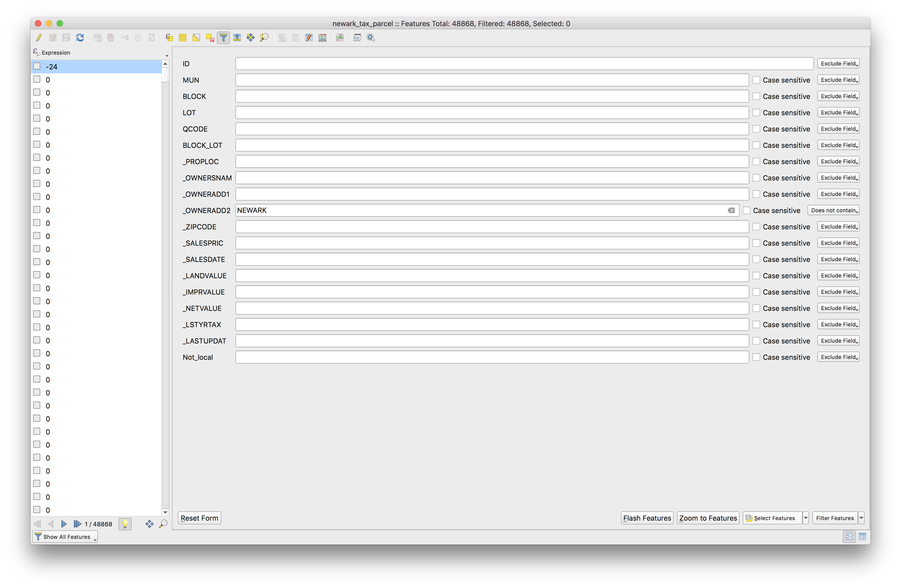This screenshot has width=901, height=588.
Task: Click the Reset Form button
Action: (199, 518)
